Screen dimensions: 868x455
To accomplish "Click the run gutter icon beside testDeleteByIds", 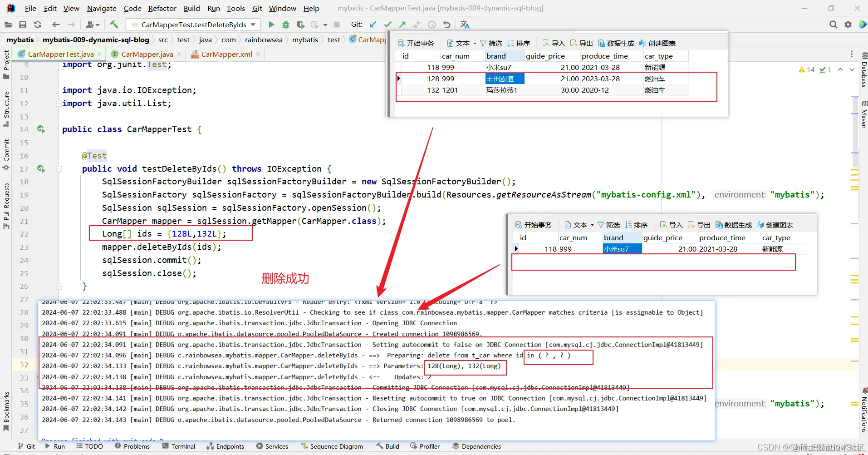I will click(x=41, y=169).
